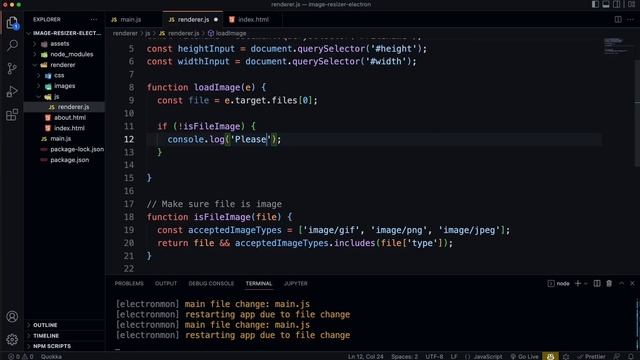Open notifications bell icon
Screen dimensions: 640x360
pyautogui.click(x=631, y=356)
